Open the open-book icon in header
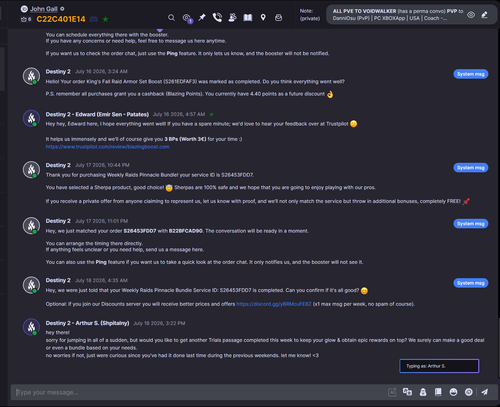Screen dimensions: 500x407 (248, 17)
